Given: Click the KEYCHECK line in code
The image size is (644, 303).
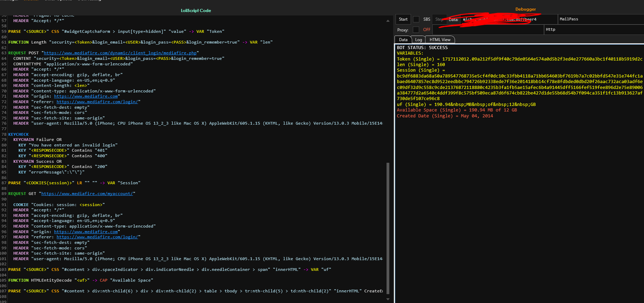Looking at the screenshot, I should pyautogui.click(x=19, y=134).
